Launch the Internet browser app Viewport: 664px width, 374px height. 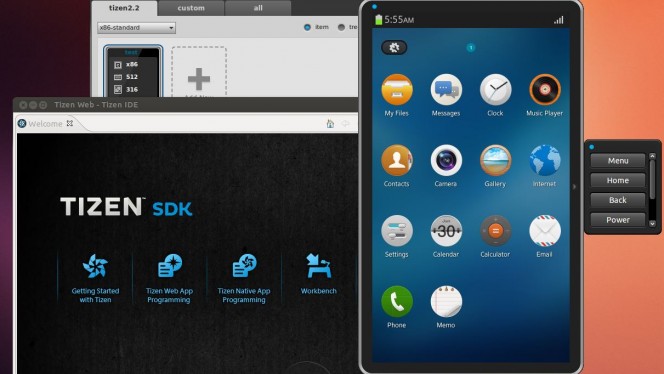tap(545, 161)
